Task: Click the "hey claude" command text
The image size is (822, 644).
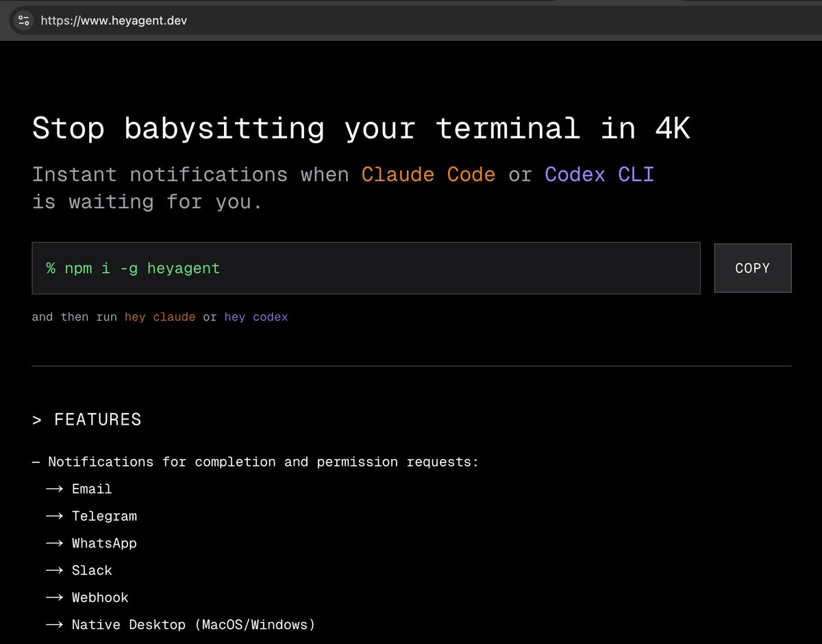Action: [x=160, y=317]
